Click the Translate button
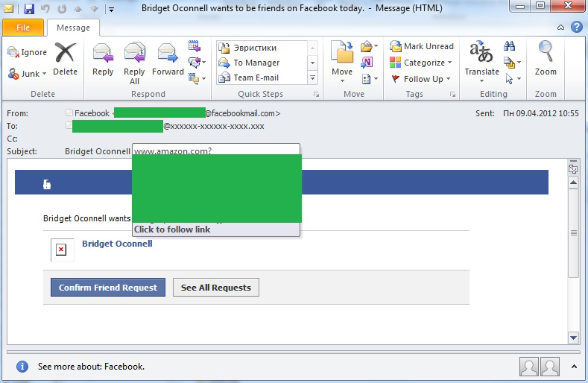Viewport: 588px width, 383px height. point(481,62)
